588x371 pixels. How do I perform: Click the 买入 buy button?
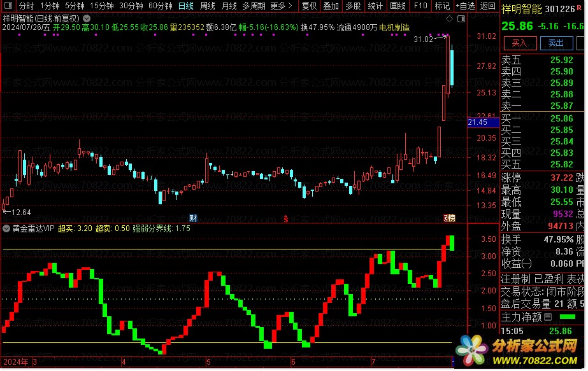[x=520, y=43]
